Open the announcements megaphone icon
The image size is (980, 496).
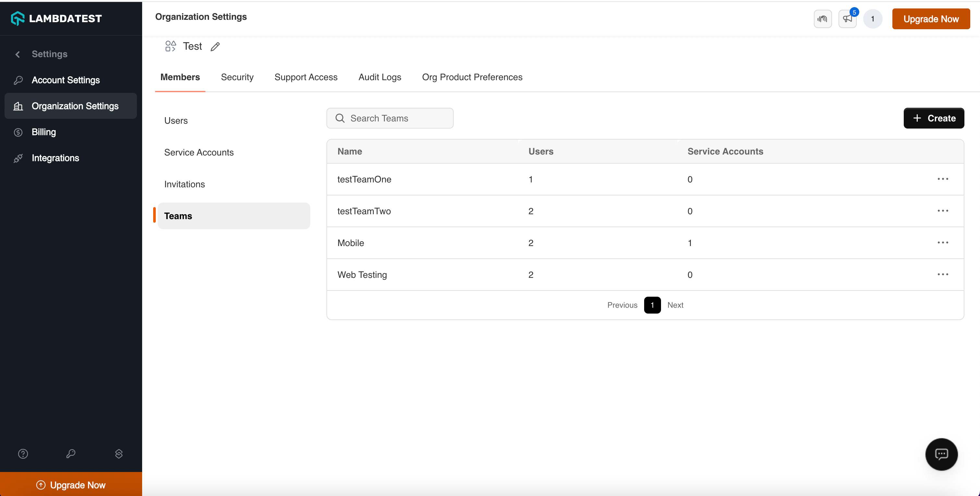pyautogui.click(x=847, y=19)
